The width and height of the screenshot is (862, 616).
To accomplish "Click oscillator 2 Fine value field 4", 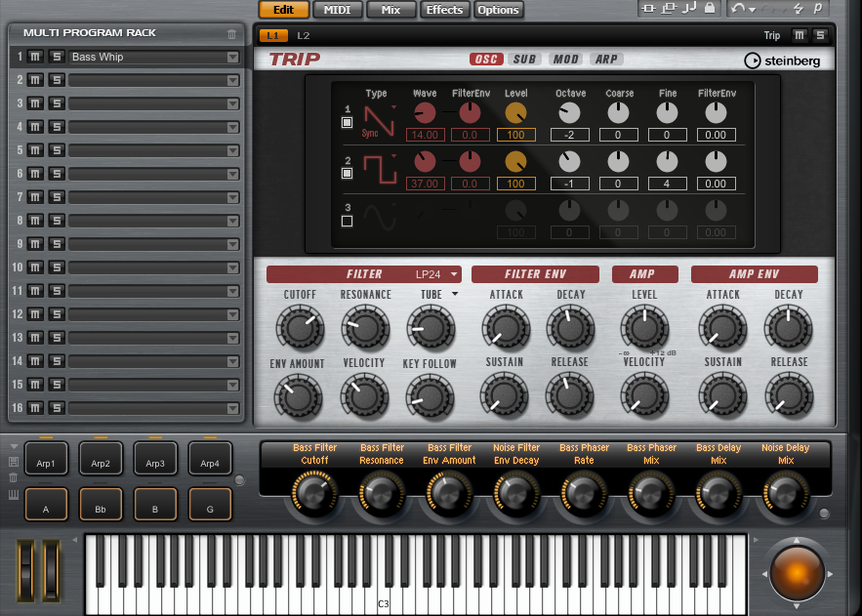I will pos(667,184).
